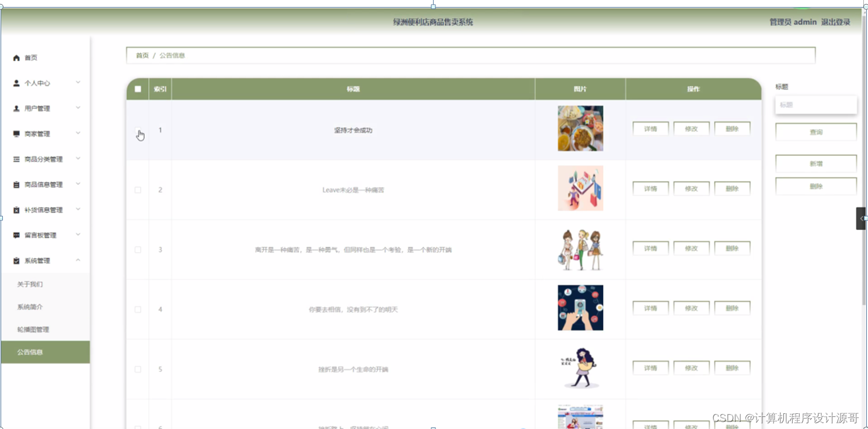Click 删除 for row 4 你要去相信
868x429 pixels.
(x=733, y=308)
